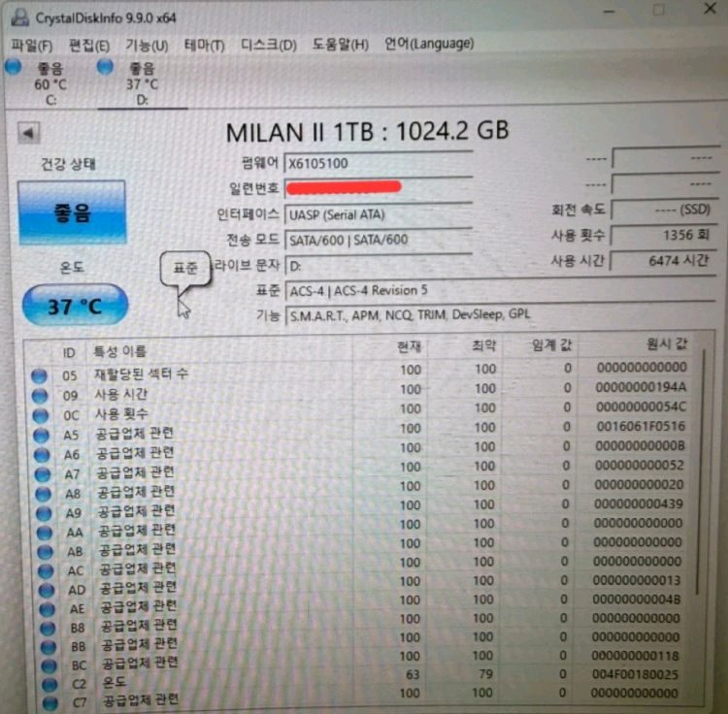
Task: Open the 디스크(D) menu
Action: point(268,45)
